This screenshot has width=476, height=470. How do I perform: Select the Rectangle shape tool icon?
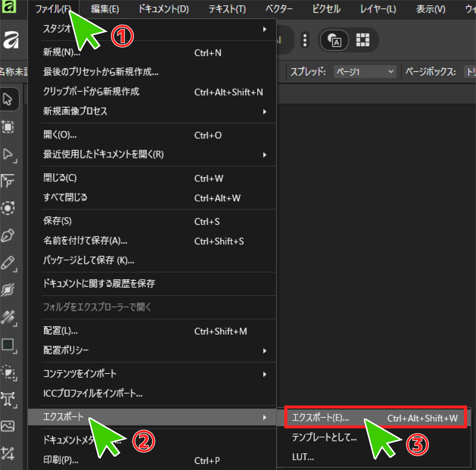pos(8,345)
